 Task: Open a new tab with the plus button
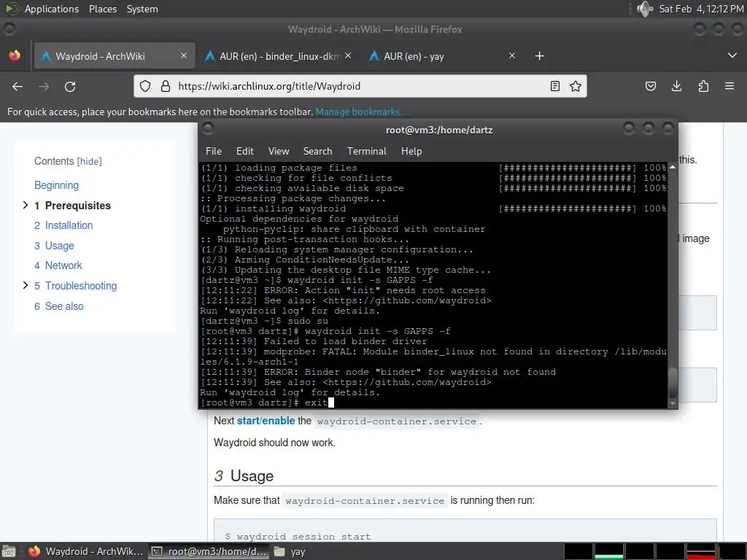click(x=539, y=56)
